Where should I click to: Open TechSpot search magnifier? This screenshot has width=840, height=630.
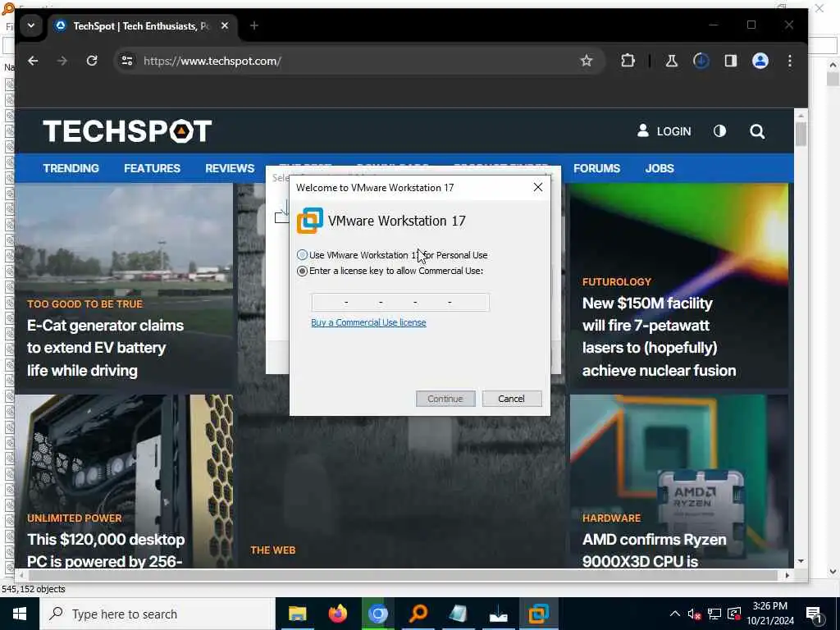[x=757, y=131]
